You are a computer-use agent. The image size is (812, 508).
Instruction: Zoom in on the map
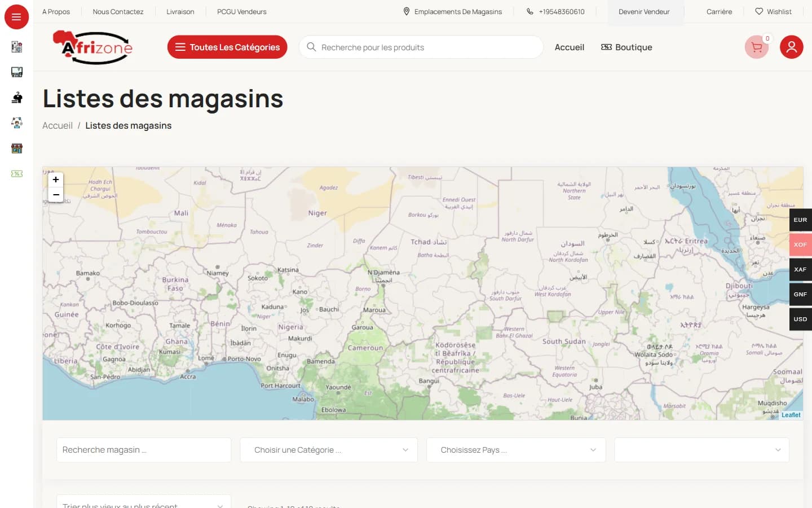[x=56, y=179]
